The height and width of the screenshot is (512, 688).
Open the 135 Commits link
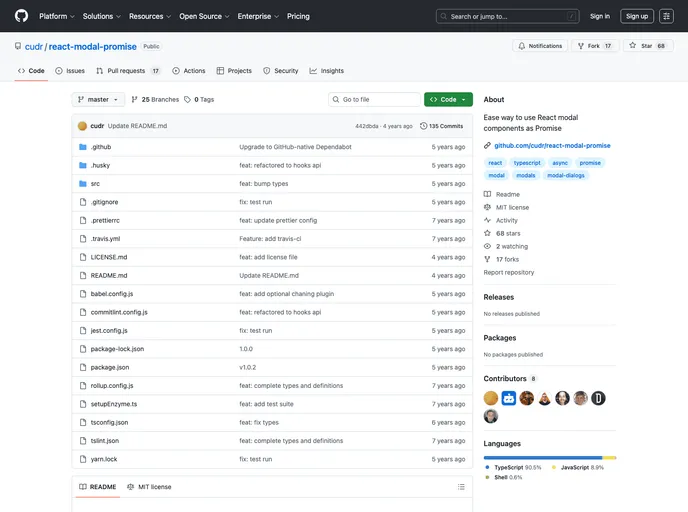point(441,126)
